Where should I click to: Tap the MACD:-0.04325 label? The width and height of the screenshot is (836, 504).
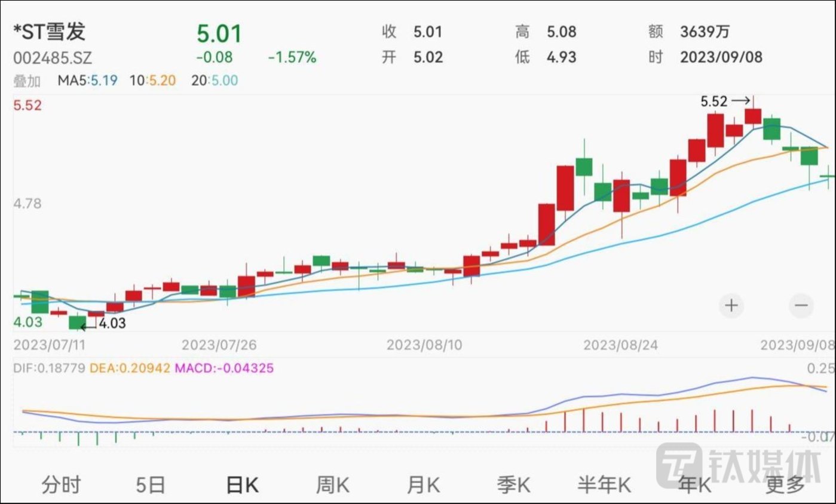click(x=224, y=368)
